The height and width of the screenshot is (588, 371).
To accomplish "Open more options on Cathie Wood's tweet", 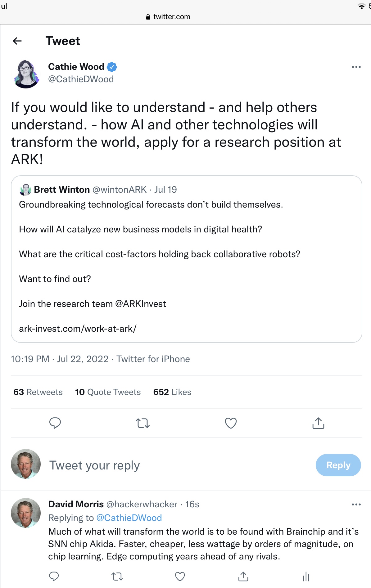I will point(356,67).
